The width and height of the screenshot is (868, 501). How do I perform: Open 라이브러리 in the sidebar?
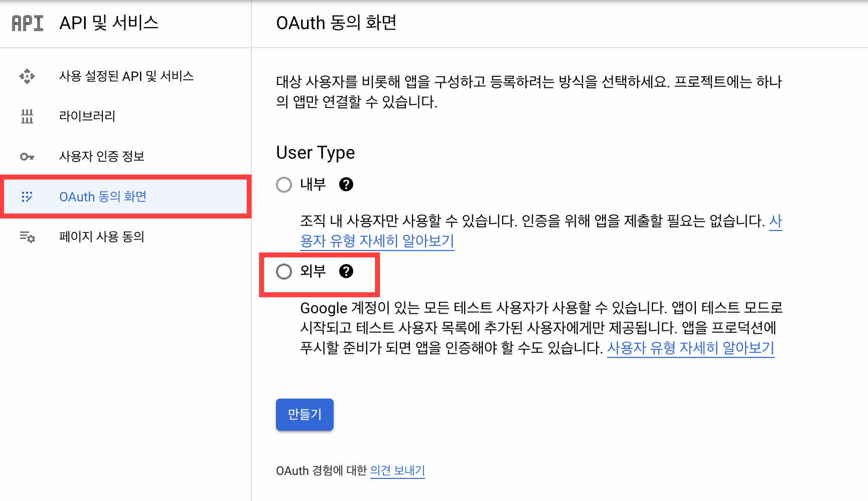87,116
